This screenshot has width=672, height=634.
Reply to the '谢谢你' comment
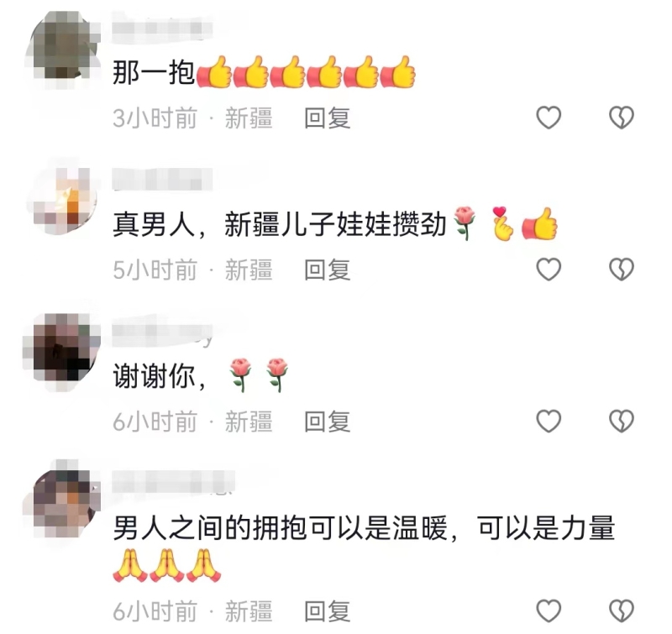327,422
